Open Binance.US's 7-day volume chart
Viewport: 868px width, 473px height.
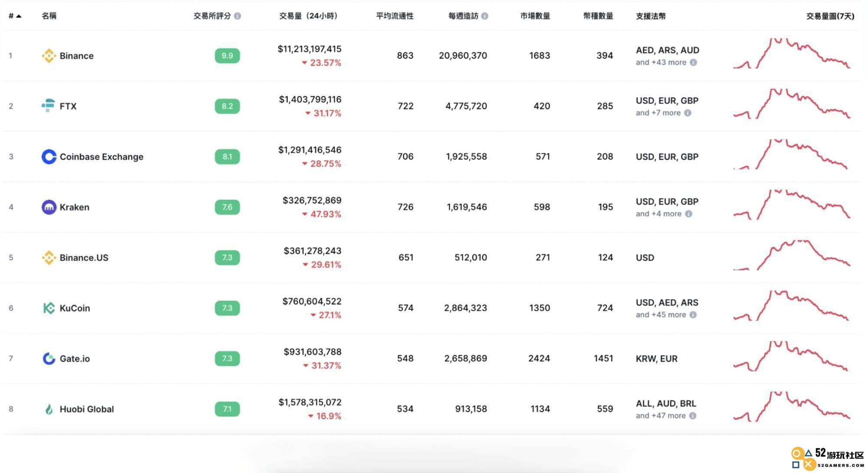(792, 255)
